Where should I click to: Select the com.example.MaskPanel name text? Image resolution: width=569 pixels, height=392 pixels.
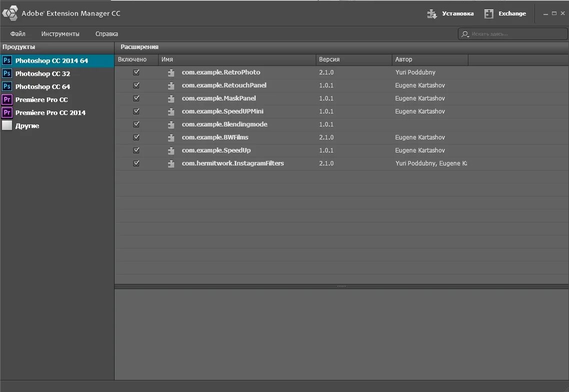(219, 98)
